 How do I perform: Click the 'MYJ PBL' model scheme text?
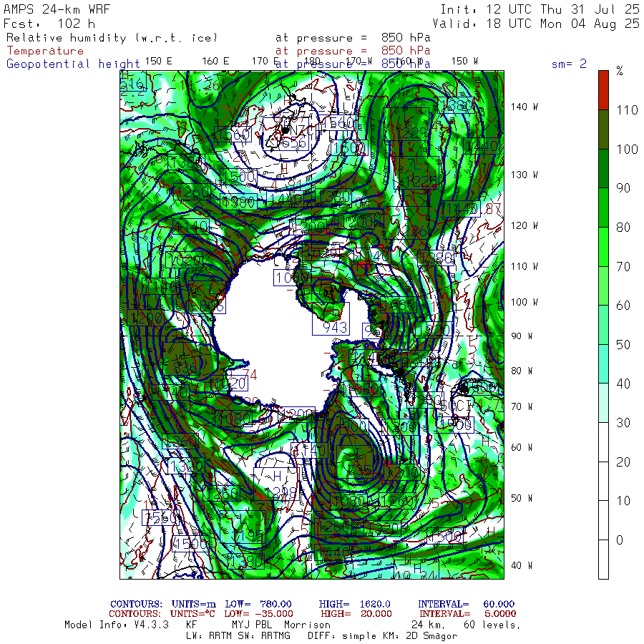251,625
